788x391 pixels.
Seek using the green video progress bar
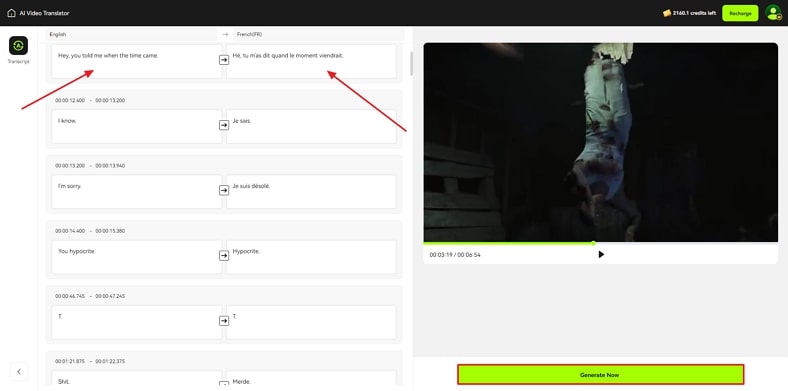pos(601,243)
